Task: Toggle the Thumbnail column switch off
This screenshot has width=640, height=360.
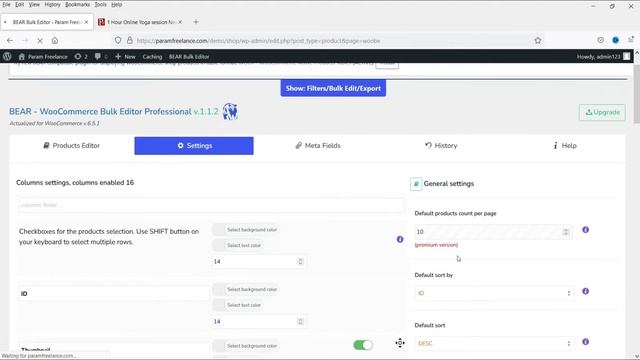Action: (x=362, y=345)
